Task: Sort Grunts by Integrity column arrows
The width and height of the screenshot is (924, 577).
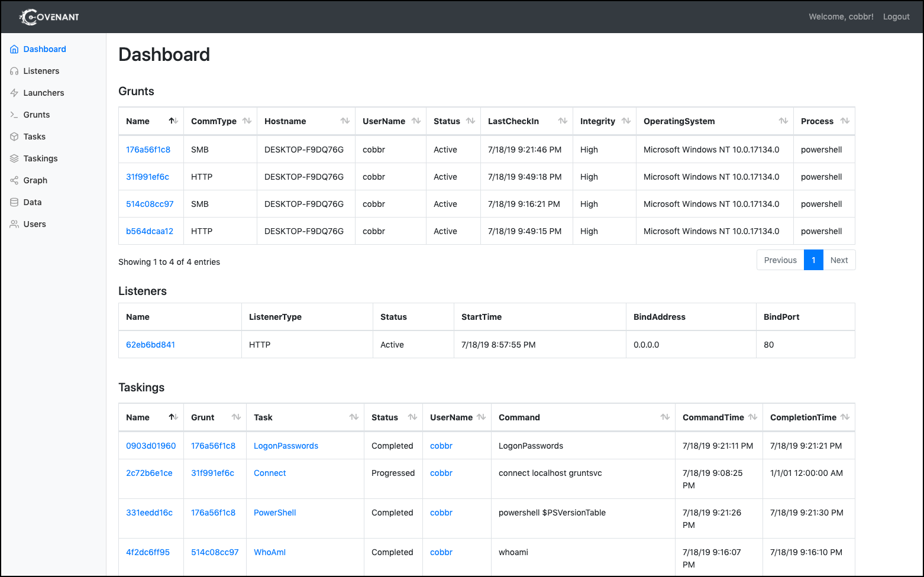Action: [x=626, y=121]
